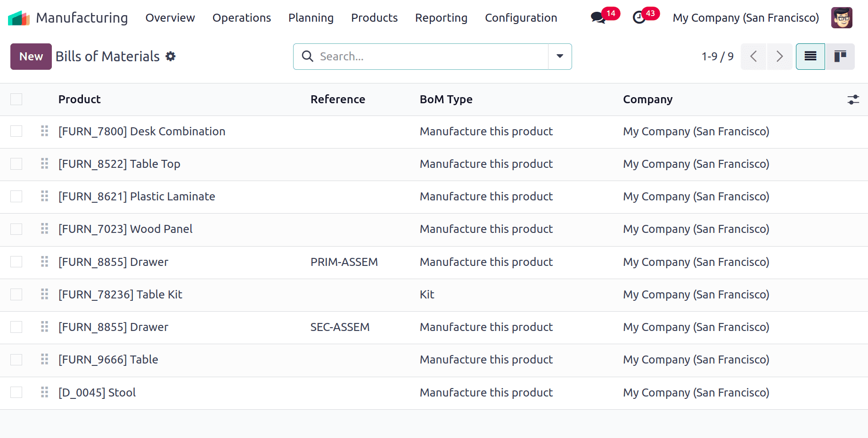Click the Manufacturing app logo icon
This screenshot has width=868, height=438.
tap(19, 18)
